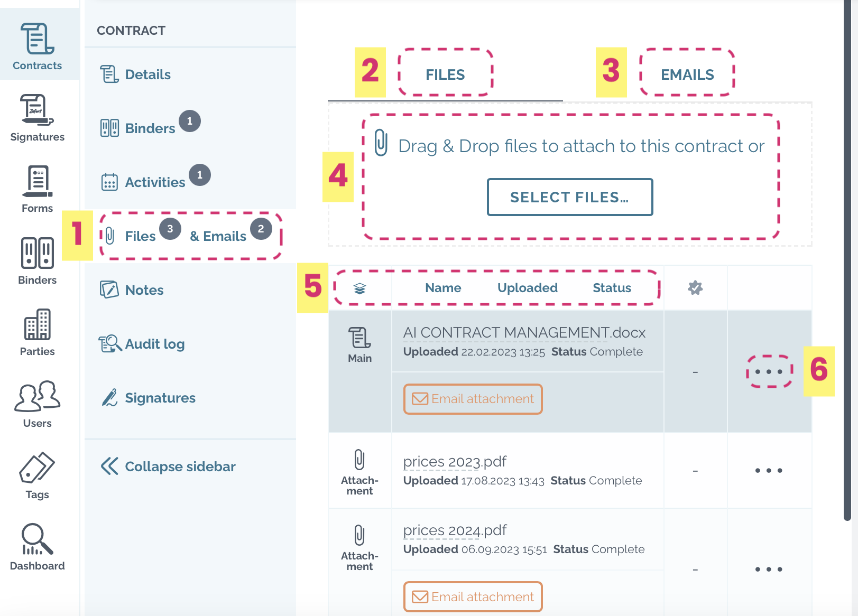The width and height of the screenshot is (858, 616).
Task: Switch to the EMAILS tab
Action: tap(687, 74)
